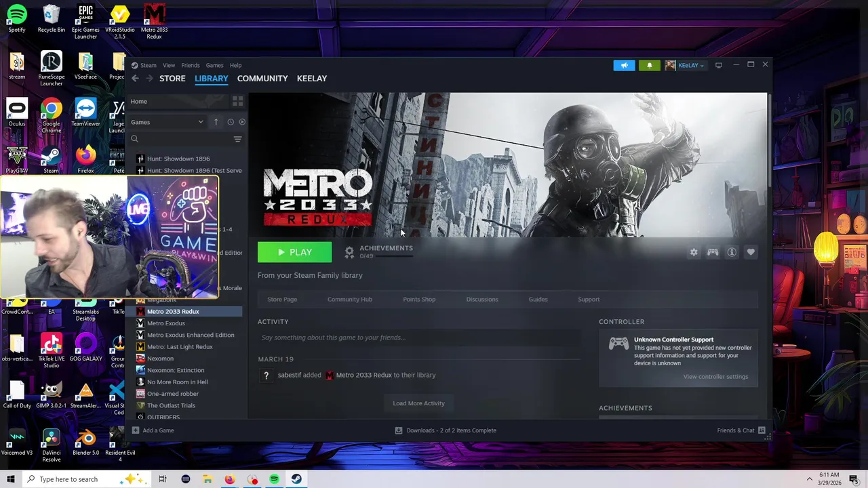Open the Store Page link

[282, 299]
